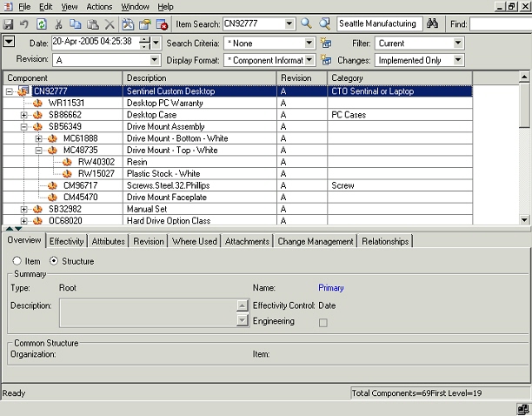Click the Paste clipboard icon
The width and height of the screenshot is (532, 416).
(x=93, y=24)
